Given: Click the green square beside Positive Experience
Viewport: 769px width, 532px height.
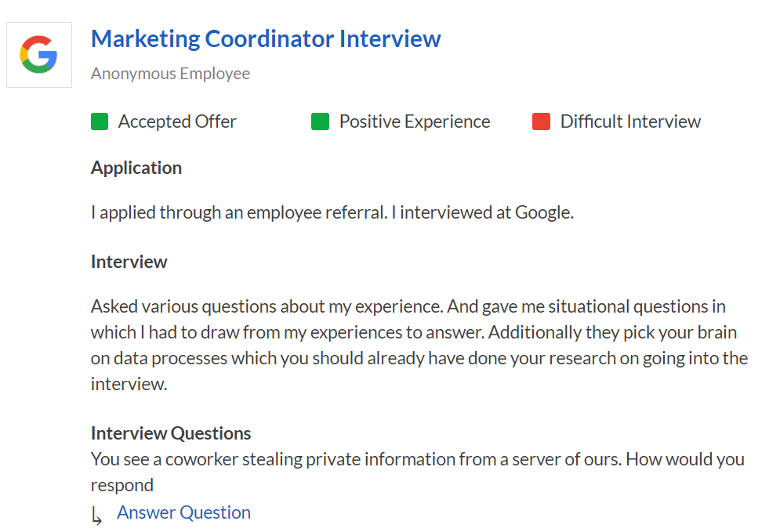Looking at the screenshot, I should pyautogui.click(x=320, y=122).
